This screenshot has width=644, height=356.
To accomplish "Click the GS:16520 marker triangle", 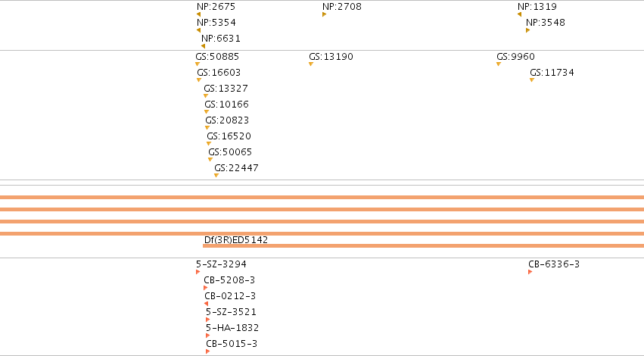I will pos(209,144).
